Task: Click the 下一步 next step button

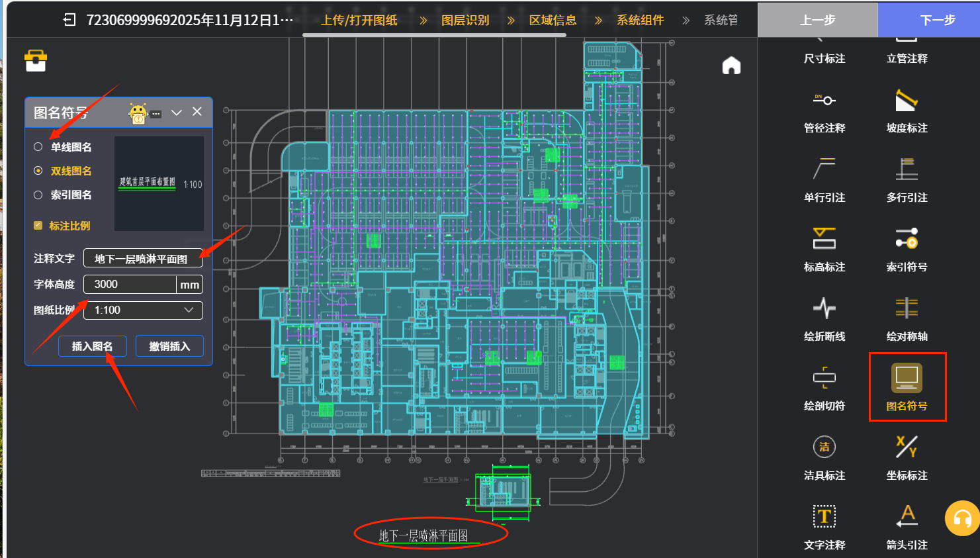Action: [937, 20]
